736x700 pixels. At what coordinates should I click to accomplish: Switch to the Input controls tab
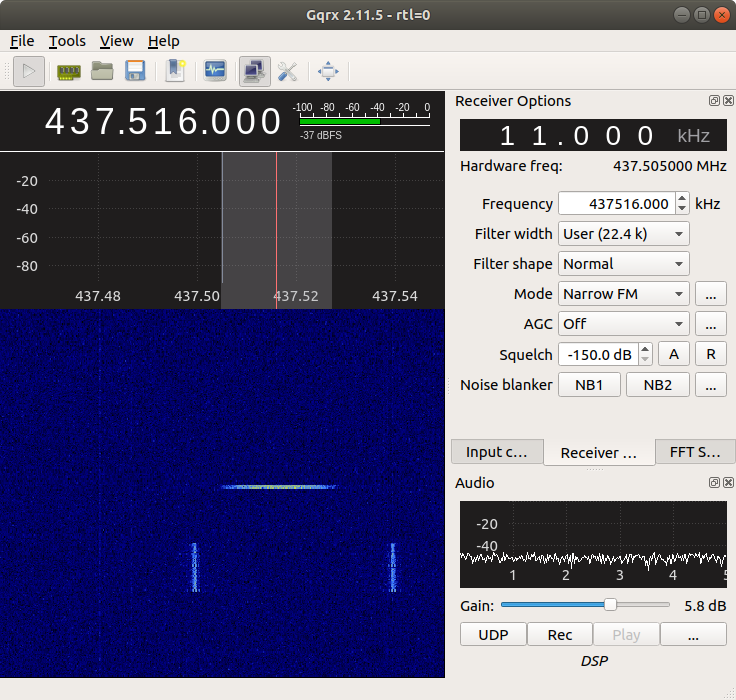[x=497, y=452]
